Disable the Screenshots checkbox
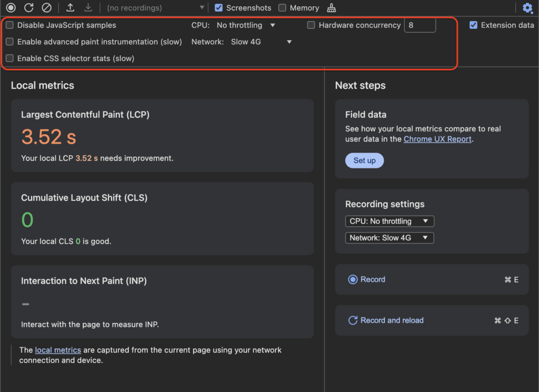Screen dimensions: 539x392 [219, 8]
